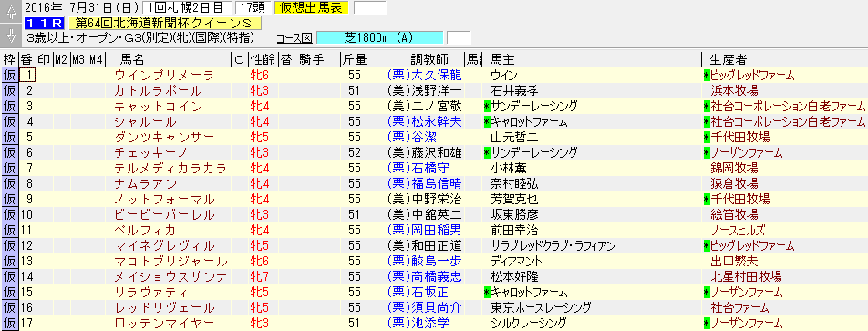The width and height of the screenshot is (868, 331).
Task: Select the 芝1800m (A) course field
Action: [379, 37]
